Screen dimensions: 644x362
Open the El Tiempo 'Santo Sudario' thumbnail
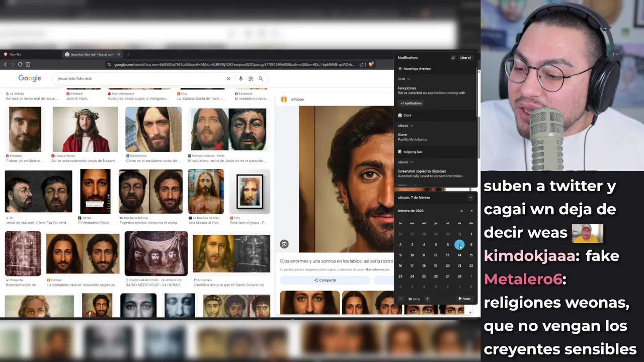coord(231,254)
